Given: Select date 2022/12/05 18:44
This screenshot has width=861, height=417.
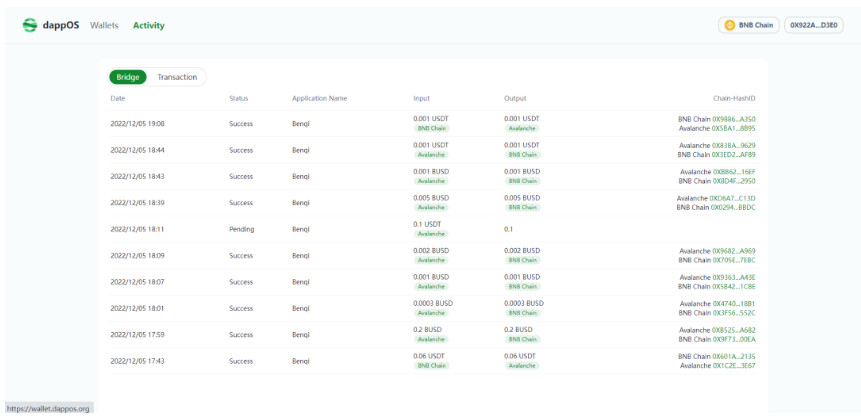Looking at the screenshot, I should (137, 150).
